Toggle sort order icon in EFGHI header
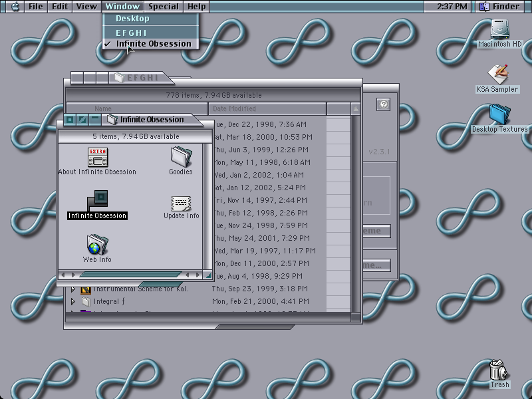Viewport: 532px width, 399px height. click(356, 108)
